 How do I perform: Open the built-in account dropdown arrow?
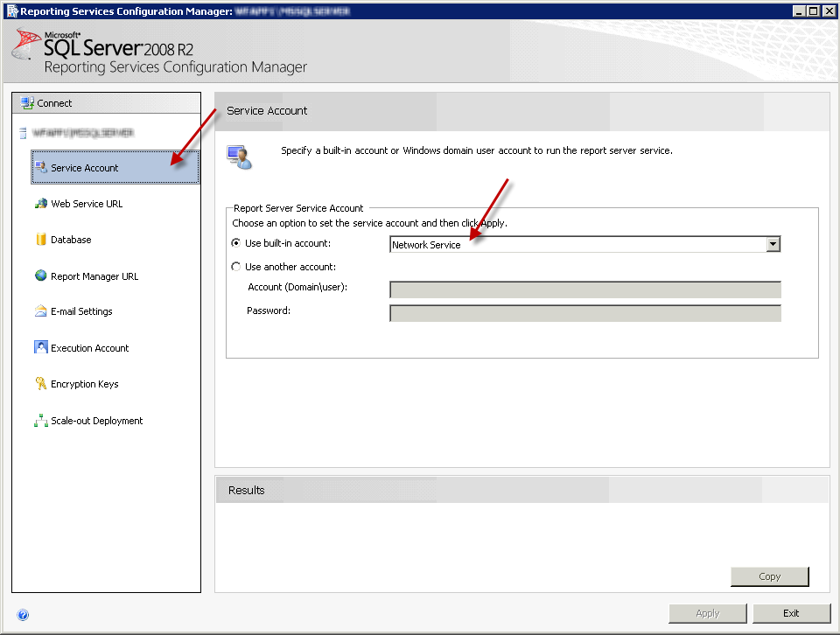click(x=773, y=244)
